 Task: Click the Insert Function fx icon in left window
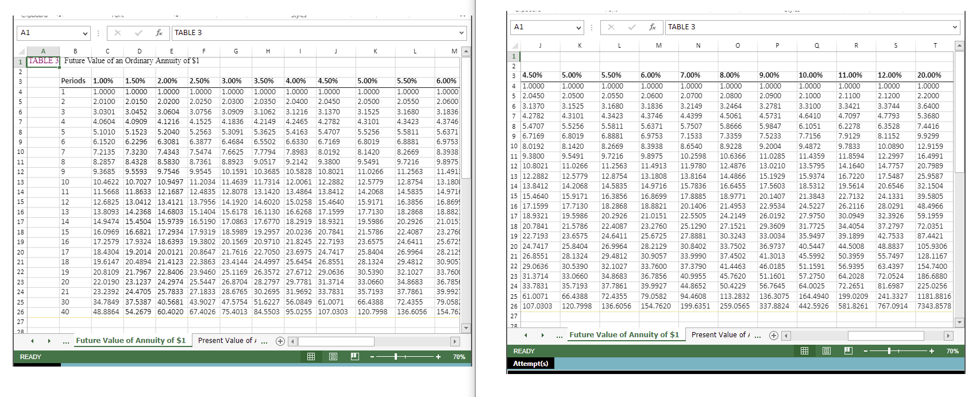[x=159, y=33]
